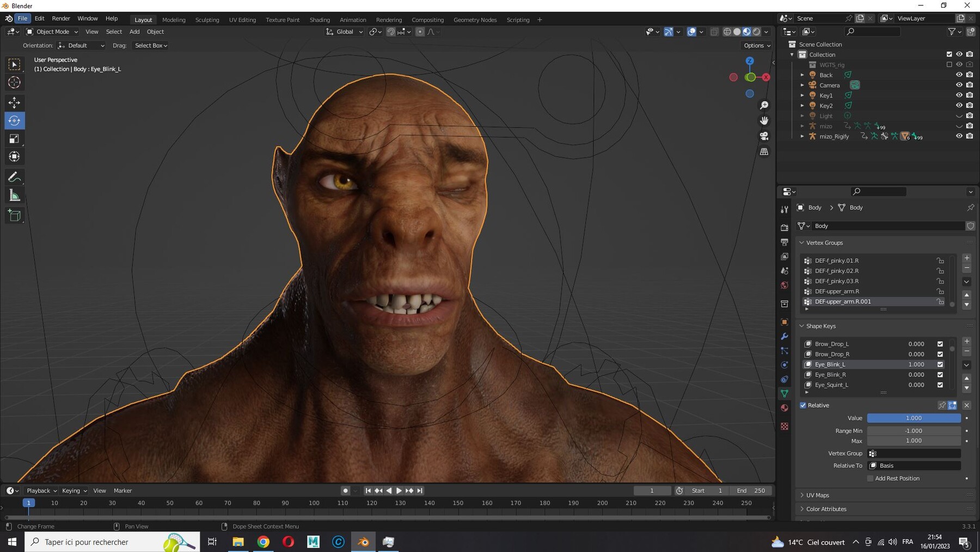
Task: Uncheck the Relative option under Shape Keys
Action: coord(803,405)
